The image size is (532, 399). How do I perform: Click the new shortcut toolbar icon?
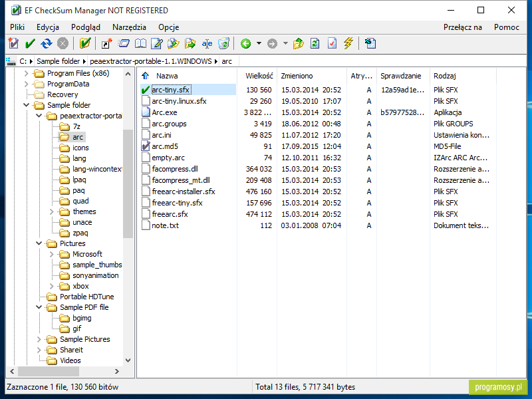point(106,43)
